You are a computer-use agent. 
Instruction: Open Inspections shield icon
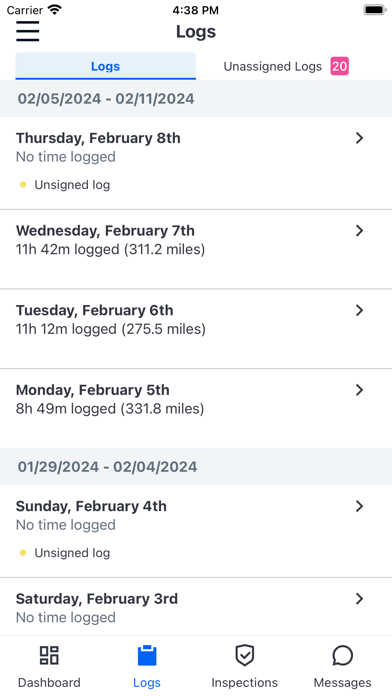[x=245, y=655]
